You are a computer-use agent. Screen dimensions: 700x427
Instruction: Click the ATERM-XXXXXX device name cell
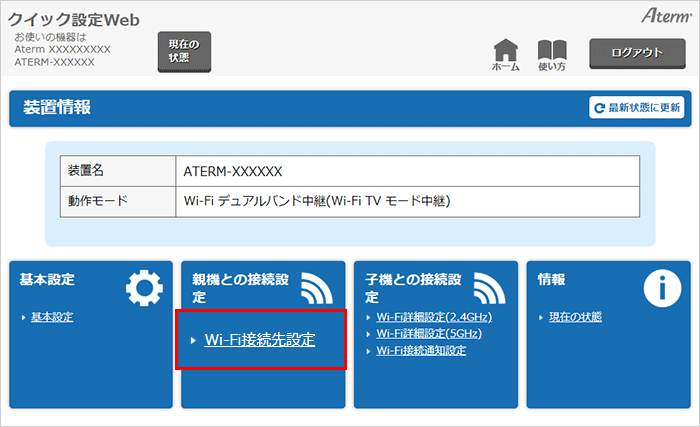point(234,171)
